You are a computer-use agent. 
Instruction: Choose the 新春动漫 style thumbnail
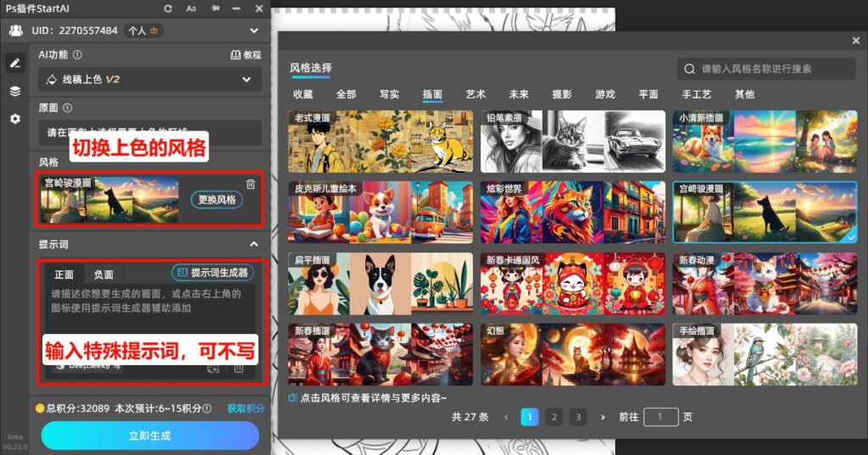765,283
